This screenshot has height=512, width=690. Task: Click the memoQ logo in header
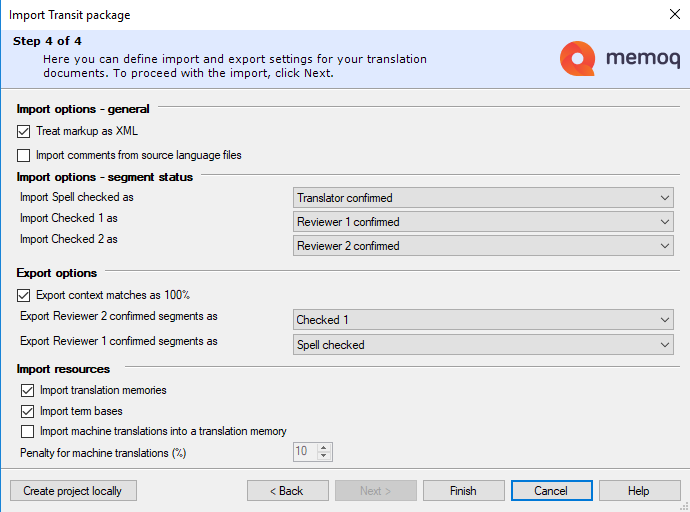(x=621, y=58)
